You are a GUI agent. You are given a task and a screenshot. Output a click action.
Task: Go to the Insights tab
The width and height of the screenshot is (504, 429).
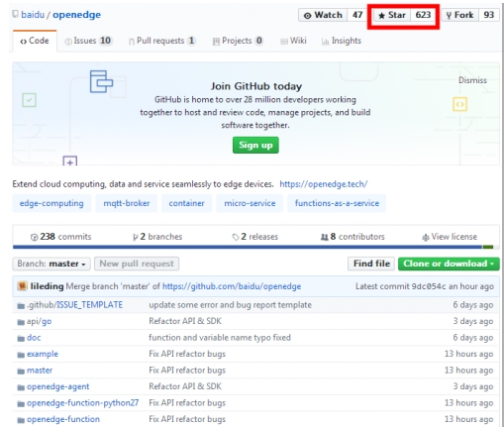point(342,41)
